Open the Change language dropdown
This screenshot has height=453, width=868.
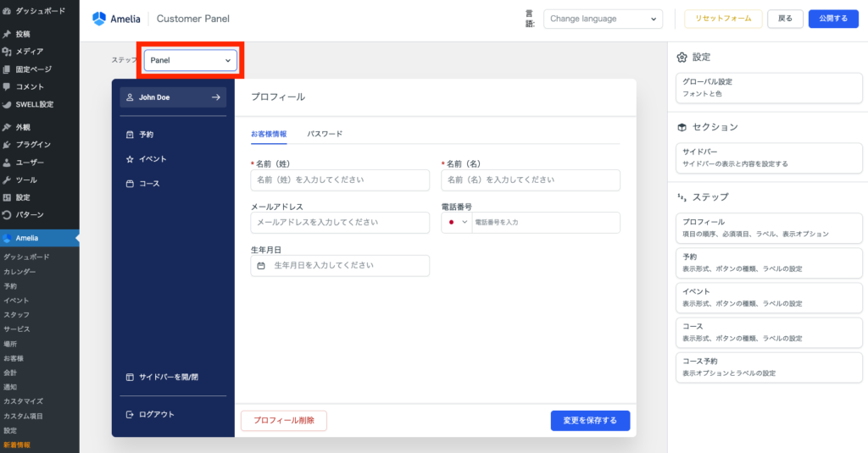603,19
